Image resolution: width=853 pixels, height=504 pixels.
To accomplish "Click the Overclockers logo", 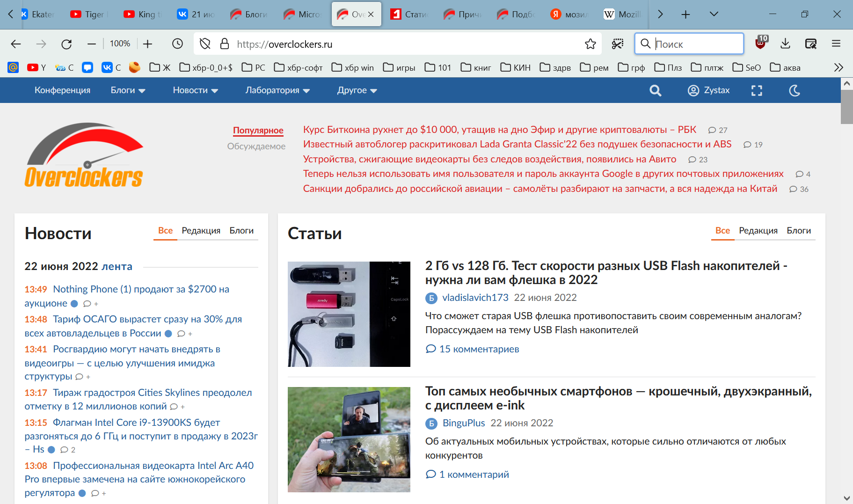I will pyautogui.click(x=84, y=155).
